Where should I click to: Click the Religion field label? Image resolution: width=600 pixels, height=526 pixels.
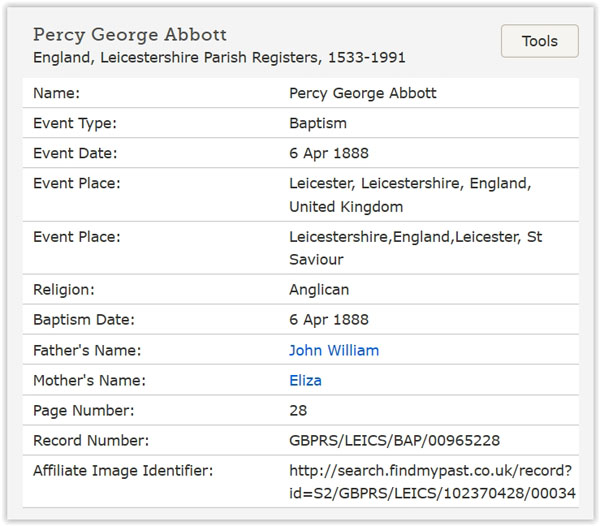(64, 290)
